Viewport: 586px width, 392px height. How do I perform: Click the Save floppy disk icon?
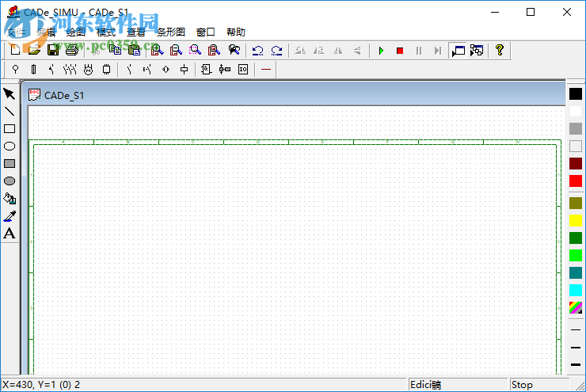pyautogui.click(x=52, y=51)
